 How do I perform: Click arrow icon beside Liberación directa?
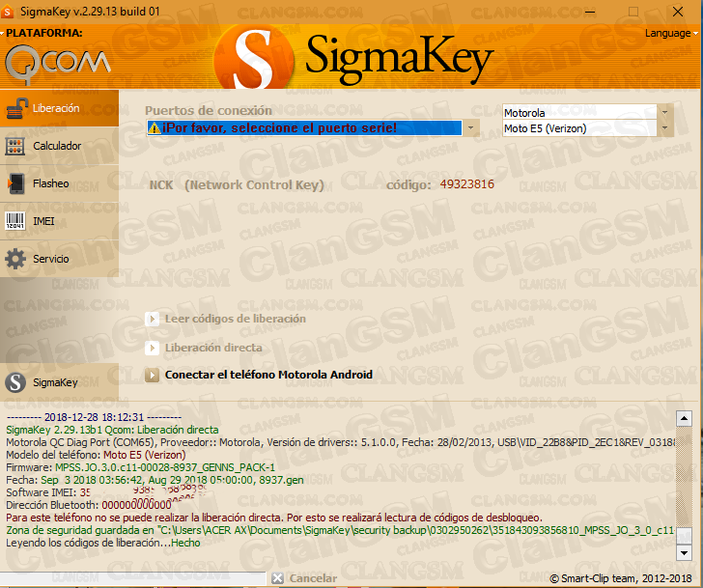[152, 348]
